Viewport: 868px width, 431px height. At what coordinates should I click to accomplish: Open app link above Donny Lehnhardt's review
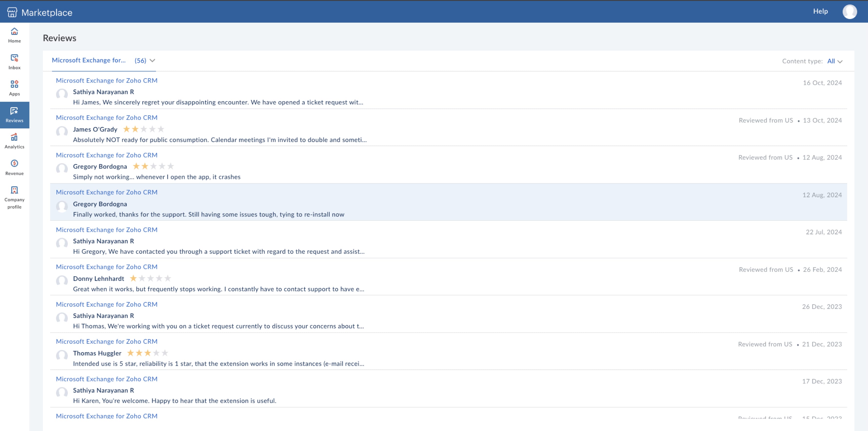click(x=107, y=267)
